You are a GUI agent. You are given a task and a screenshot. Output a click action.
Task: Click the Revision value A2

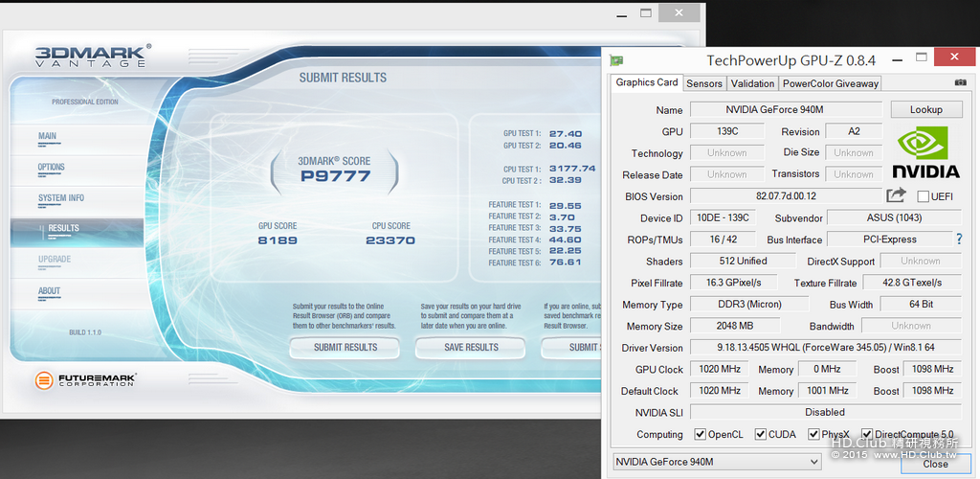(854, 131)
